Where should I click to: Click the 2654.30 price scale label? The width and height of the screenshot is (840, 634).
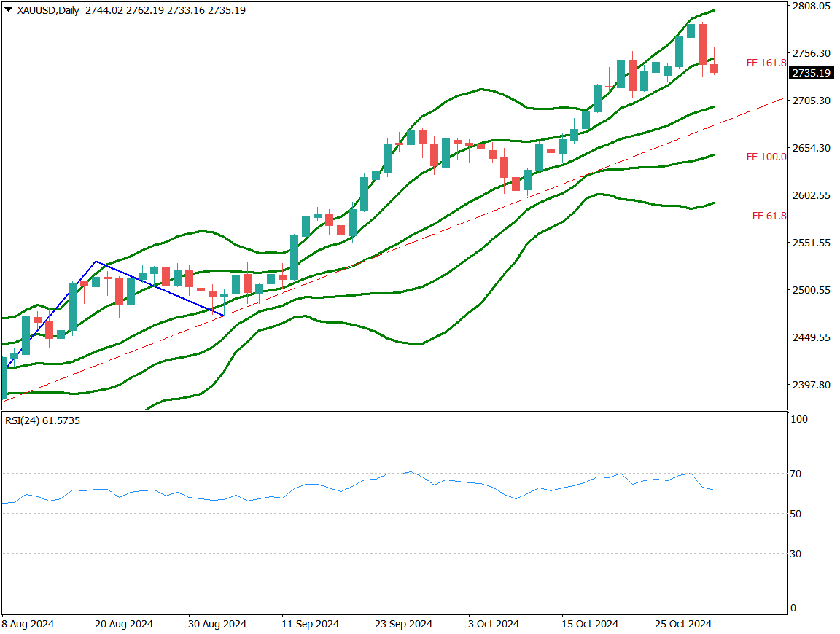coord(812,148)
